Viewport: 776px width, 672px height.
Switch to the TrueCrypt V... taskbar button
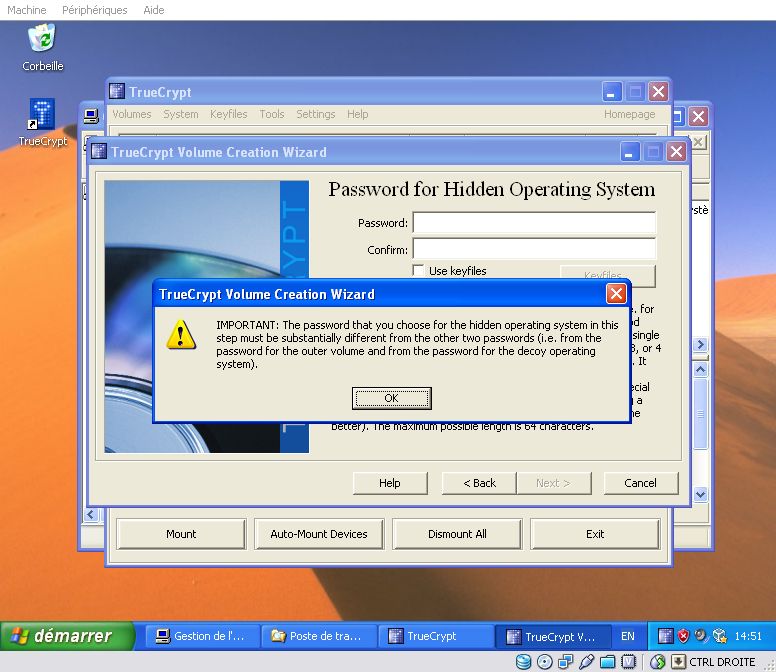click(x=553, y=636)
